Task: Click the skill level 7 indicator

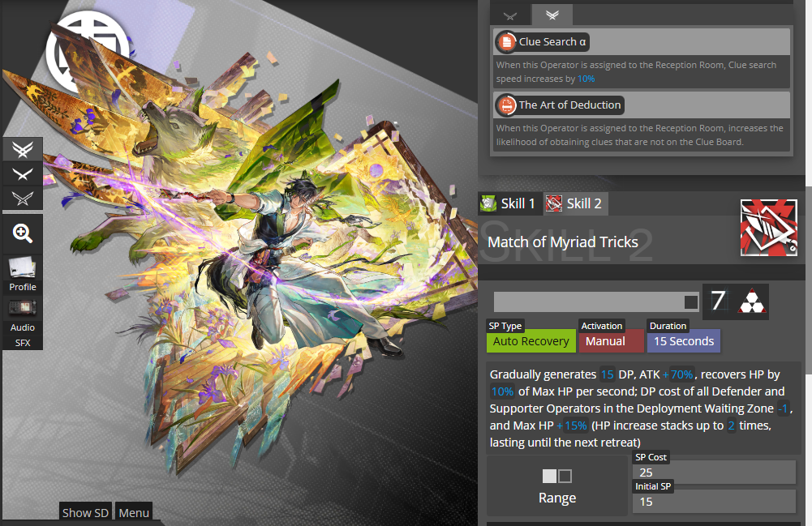Action: (718, 301)
